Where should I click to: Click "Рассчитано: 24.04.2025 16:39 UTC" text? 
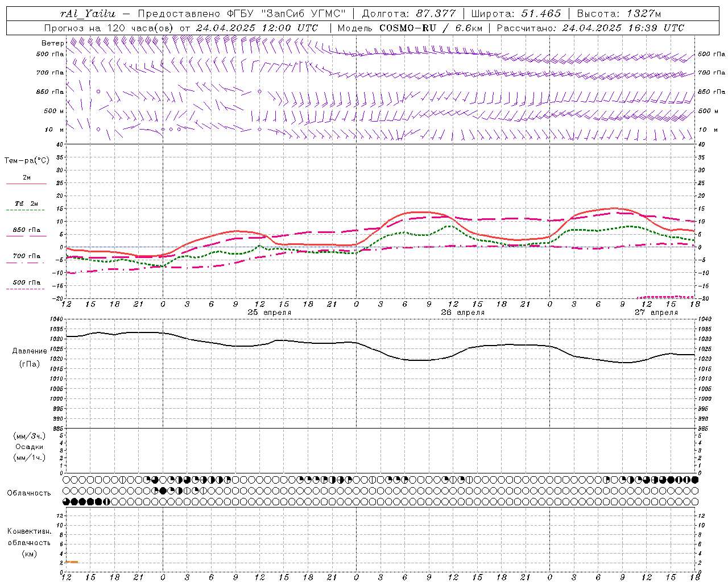[590, 28]
